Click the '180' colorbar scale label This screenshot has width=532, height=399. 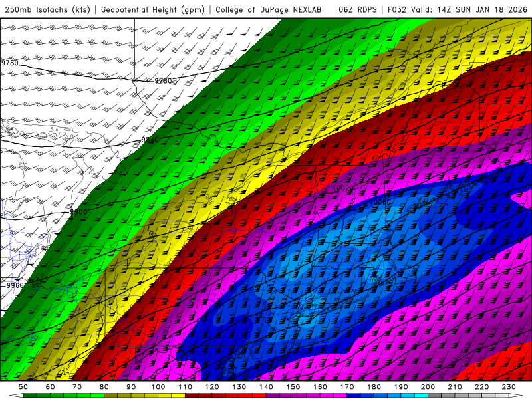coord(374,387)
